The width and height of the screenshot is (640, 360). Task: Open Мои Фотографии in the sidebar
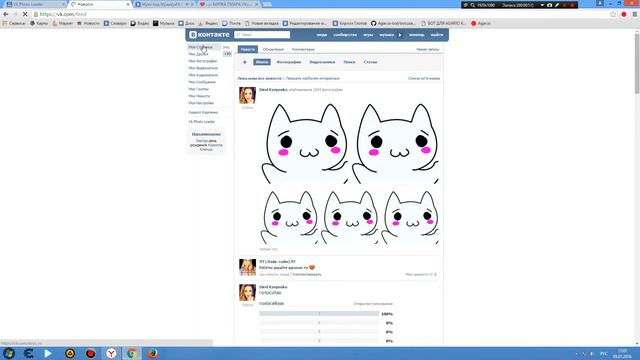point(203,61)
